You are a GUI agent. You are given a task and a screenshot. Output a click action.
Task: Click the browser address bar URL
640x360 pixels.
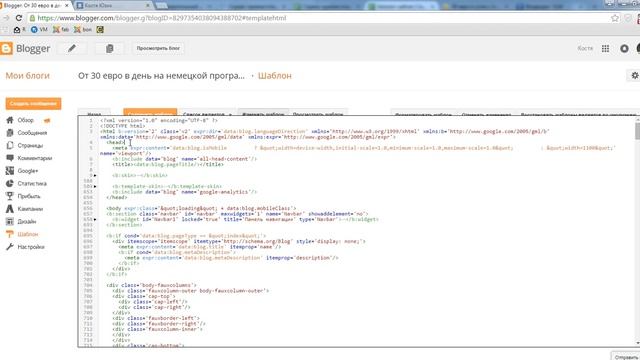162,18
